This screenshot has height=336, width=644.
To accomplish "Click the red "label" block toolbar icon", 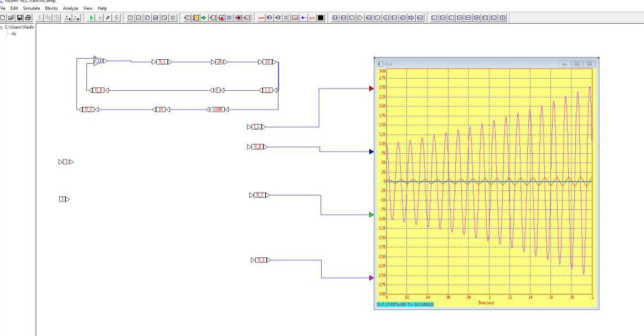I will [x=261, y=18].
